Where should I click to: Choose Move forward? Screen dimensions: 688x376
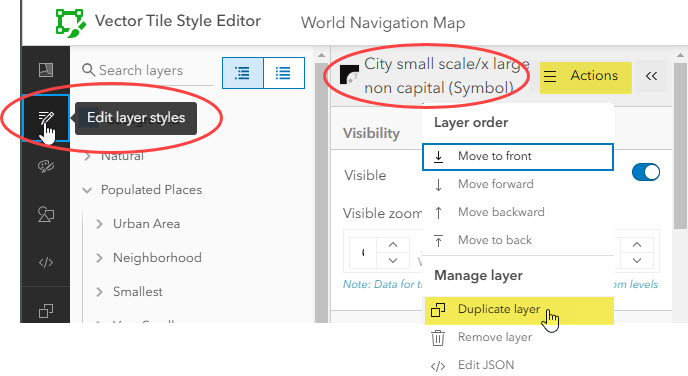518,184
